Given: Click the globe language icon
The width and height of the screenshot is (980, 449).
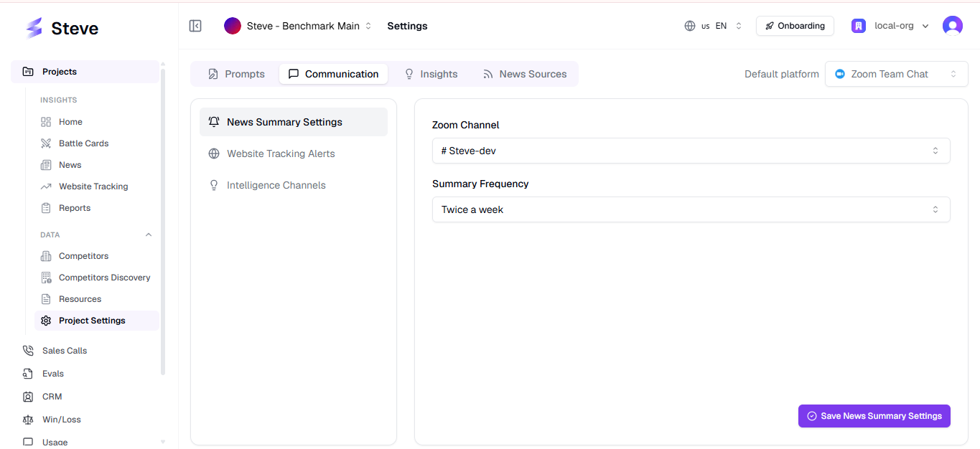Looking at the screenshot, I should [x=690, y=26].
